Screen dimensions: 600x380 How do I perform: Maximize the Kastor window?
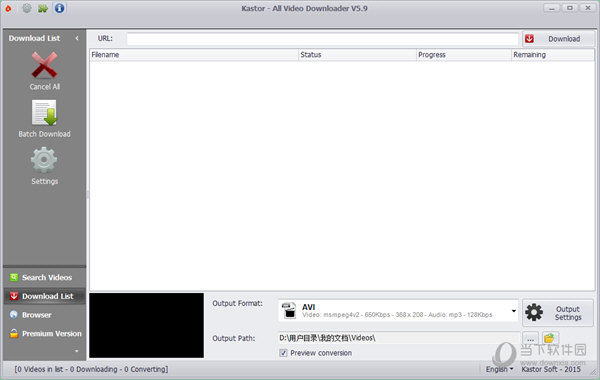click(x=570, y=8)
